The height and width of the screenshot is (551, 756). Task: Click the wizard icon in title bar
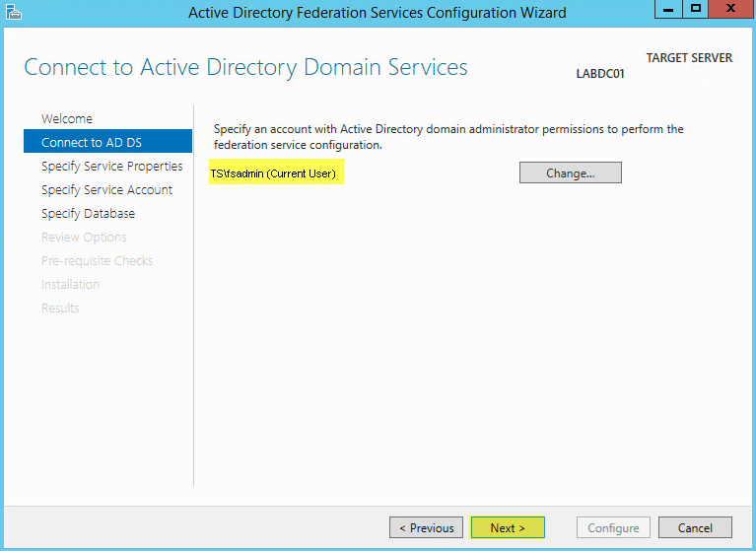coord(14,12)
